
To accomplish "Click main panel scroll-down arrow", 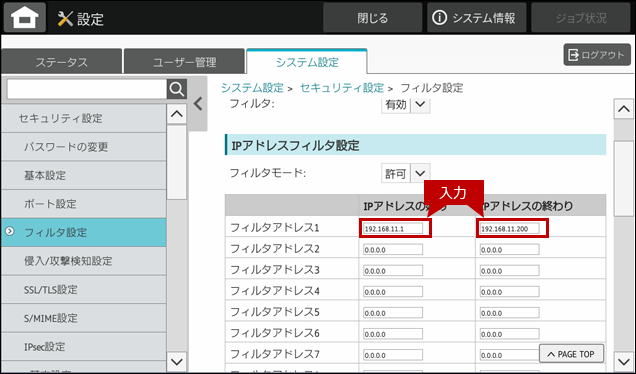I will point(624,361).
